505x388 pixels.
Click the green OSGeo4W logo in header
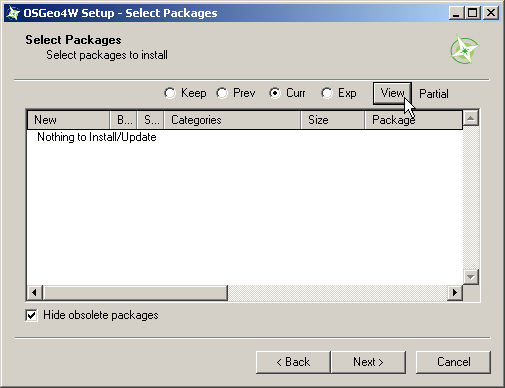tap(464, 50)
